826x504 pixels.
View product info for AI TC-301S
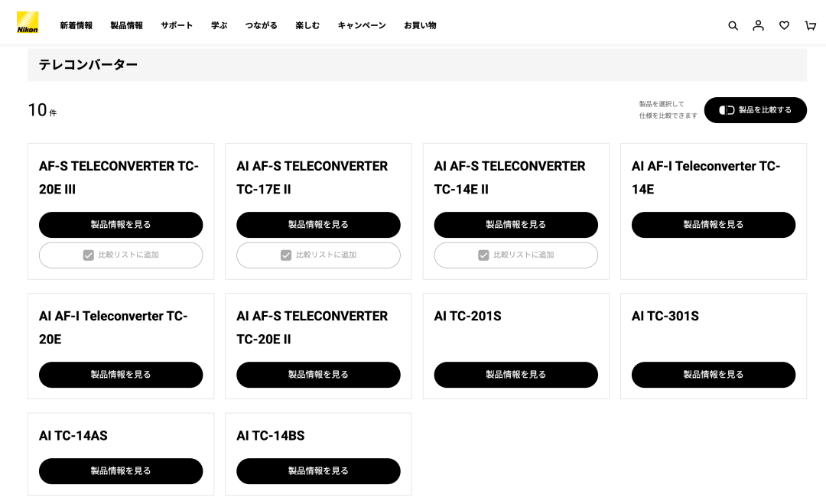714,375
